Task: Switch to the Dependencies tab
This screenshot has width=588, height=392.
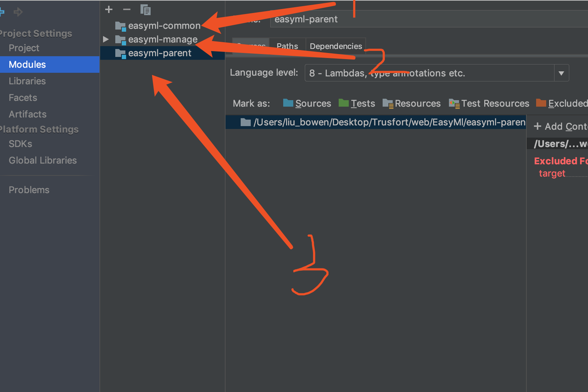Action: (336, 46)
